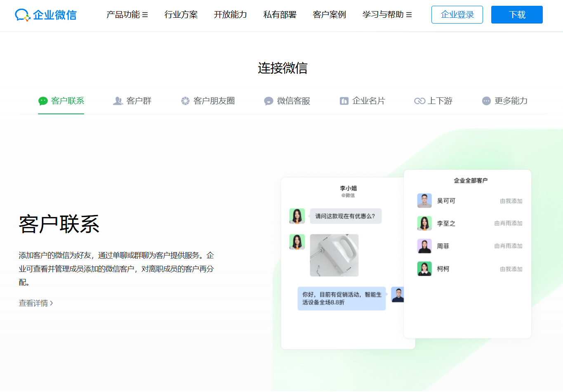The image size is (563, 392).
Task: Click the blue 下载 button
Action: tap(516, 14)
